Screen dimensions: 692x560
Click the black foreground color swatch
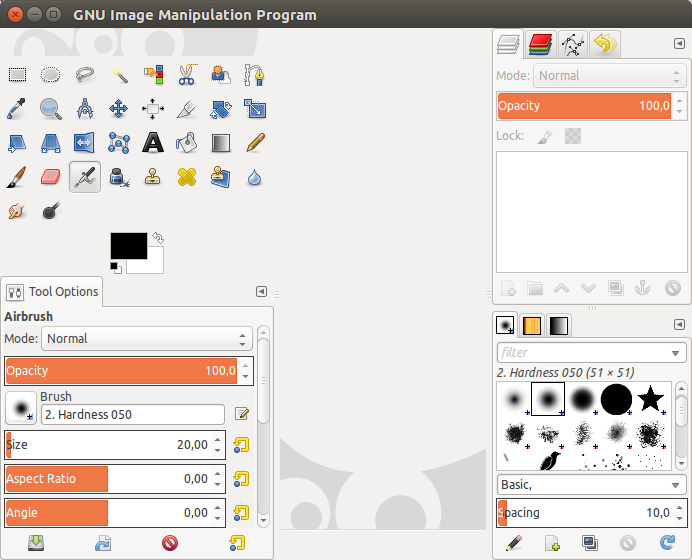[x=128, y=246]
